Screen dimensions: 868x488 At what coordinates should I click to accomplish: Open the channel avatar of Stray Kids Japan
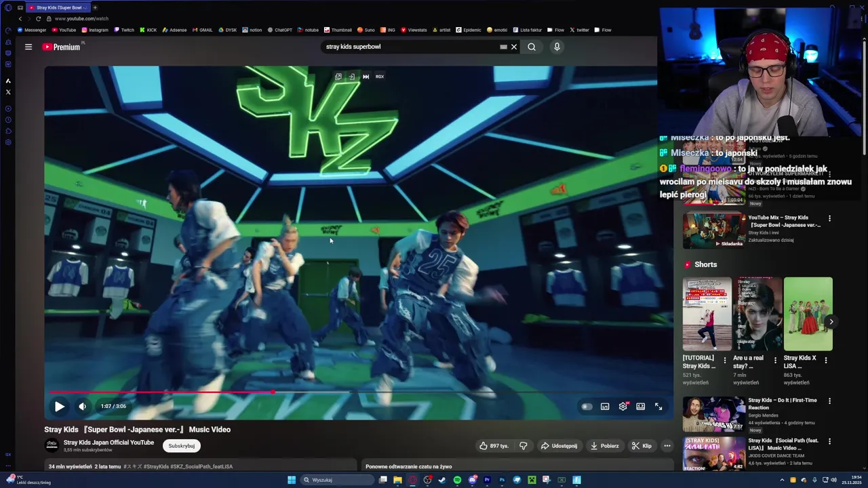pyautogui.click(x=52, y=445)
